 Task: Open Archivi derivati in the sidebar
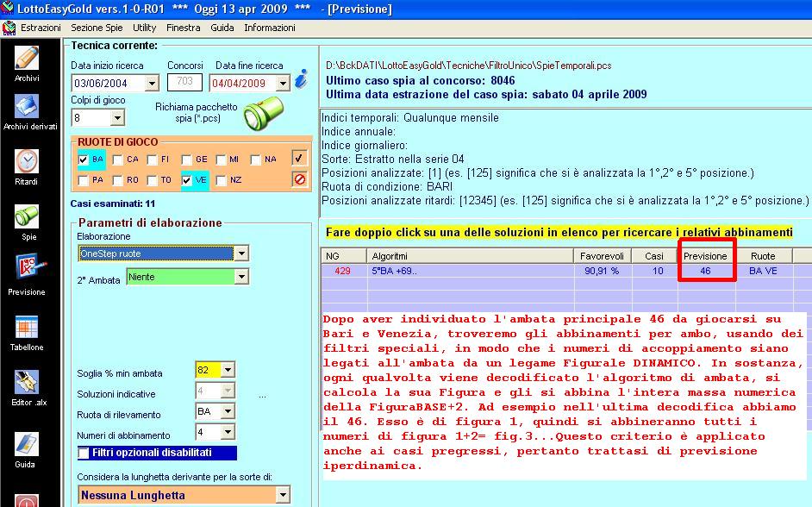(27, 107)
